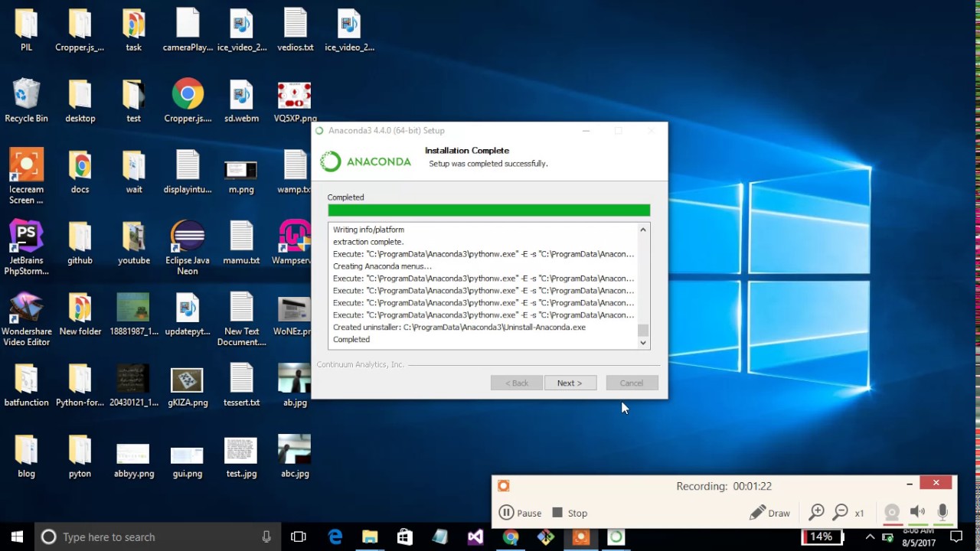Select the 'Creating Anaconda menus...' log line
980x551 pixels.
382,266
